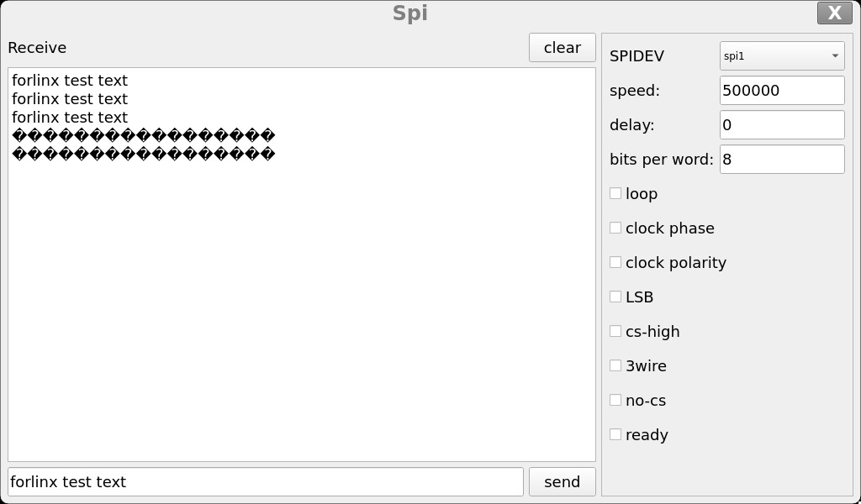Click the SPIDEV dropdown arrow
Image resolution: width=861 pixels, height=504 pixels.
(x=835, y=56)
